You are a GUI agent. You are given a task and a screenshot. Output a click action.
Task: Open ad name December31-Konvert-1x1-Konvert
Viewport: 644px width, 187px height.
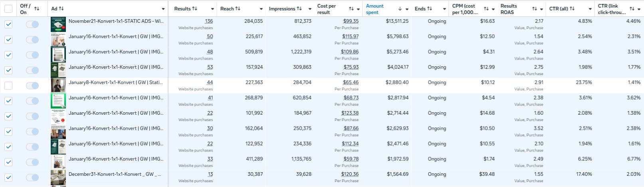pyautogui.click(x=115, y=174)
